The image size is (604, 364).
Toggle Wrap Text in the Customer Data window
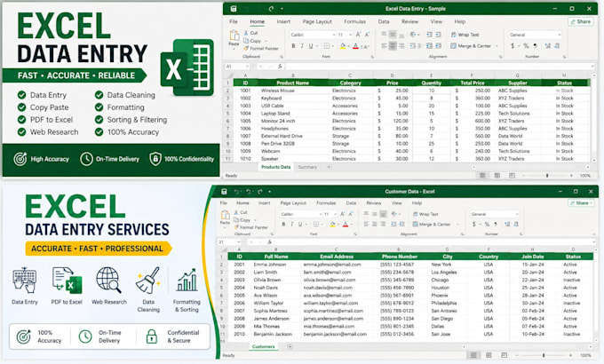[x=425, y=214]
